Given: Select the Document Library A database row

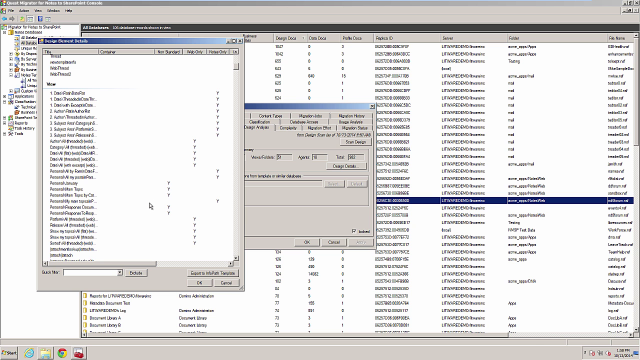Looking at the screenshot, I should [x=357, y=318].
